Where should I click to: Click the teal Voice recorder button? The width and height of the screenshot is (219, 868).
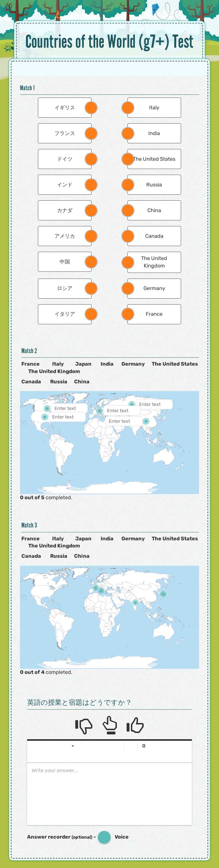coord(104,837)
